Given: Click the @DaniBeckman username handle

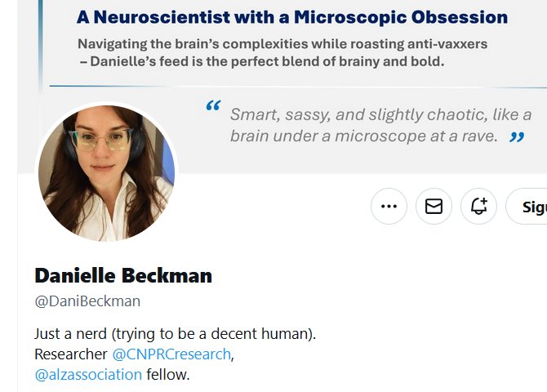Looking at the screenshot, I should 87,301.
